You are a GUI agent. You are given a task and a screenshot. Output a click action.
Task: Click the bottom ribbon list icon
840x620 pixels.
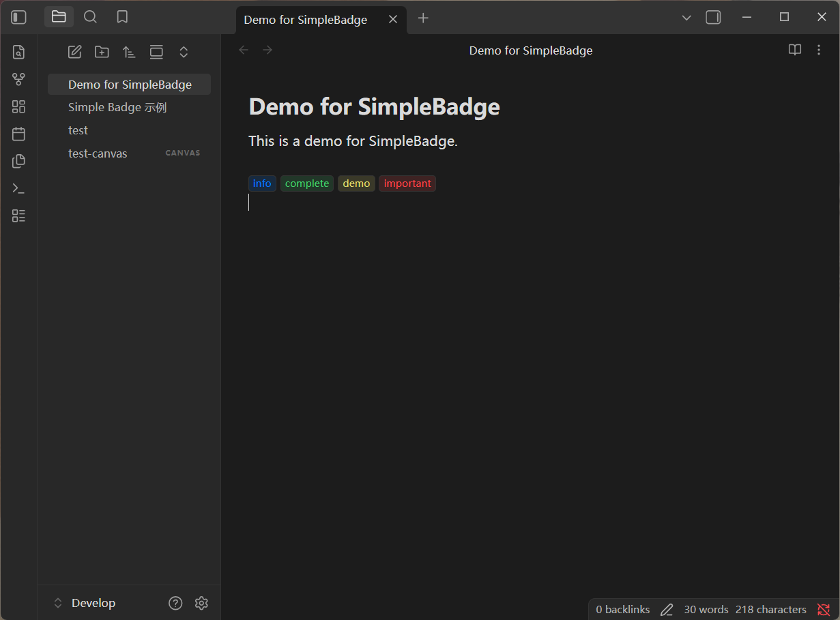pyautogui.click(x=18, y=216)
